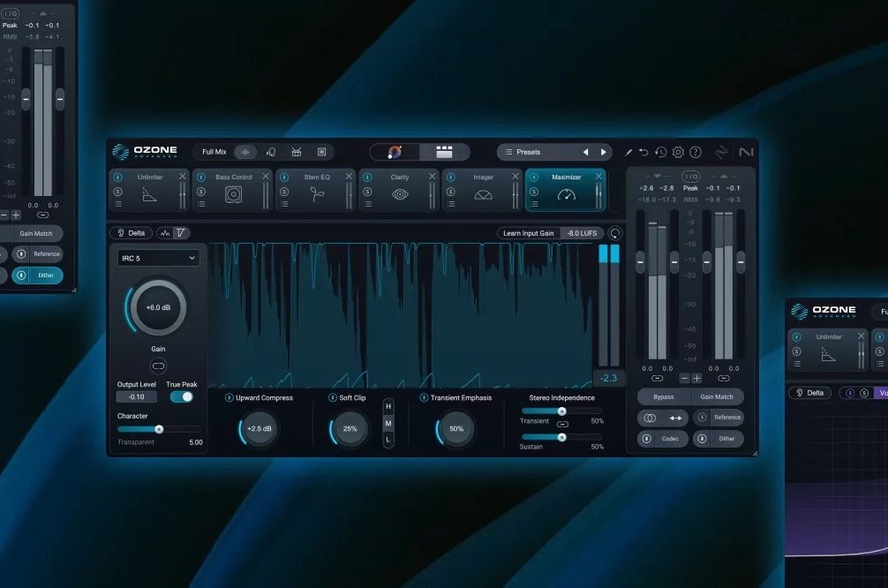
Task: Open the Help question mark icon
Action: pyautogui.click(x=694, y=151)
